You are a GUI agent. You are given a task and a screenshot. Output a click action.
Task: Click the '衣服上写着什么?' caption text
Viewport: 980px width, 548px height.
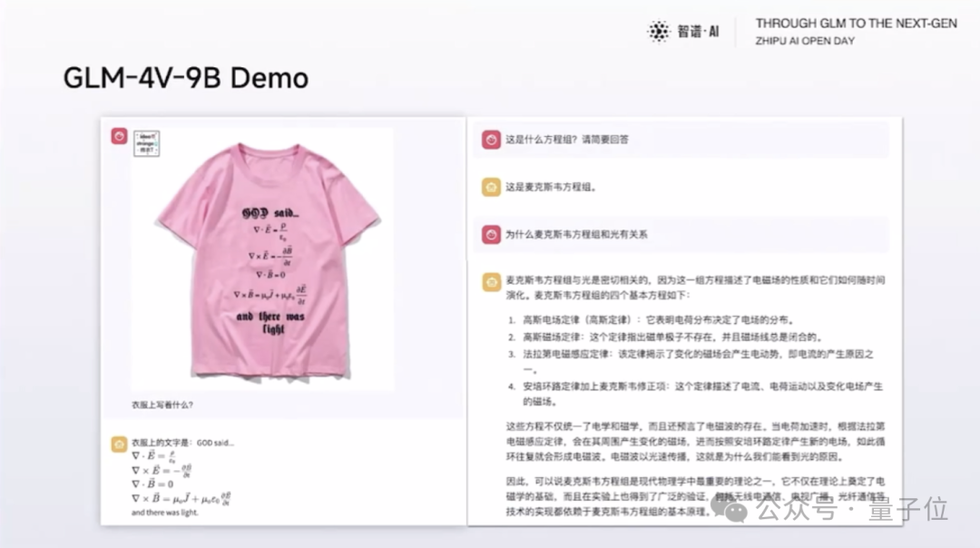162,405
